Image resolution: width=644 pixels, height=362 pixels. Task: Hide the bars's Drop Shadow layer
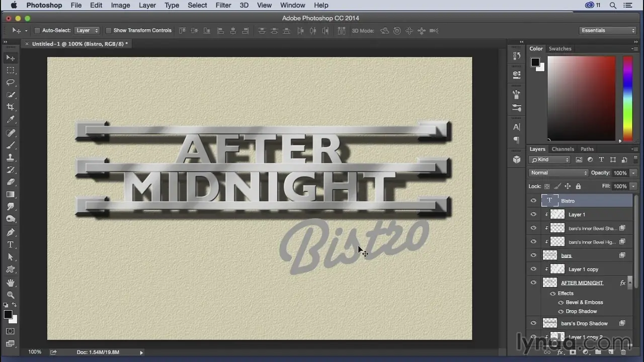(533, 323)
